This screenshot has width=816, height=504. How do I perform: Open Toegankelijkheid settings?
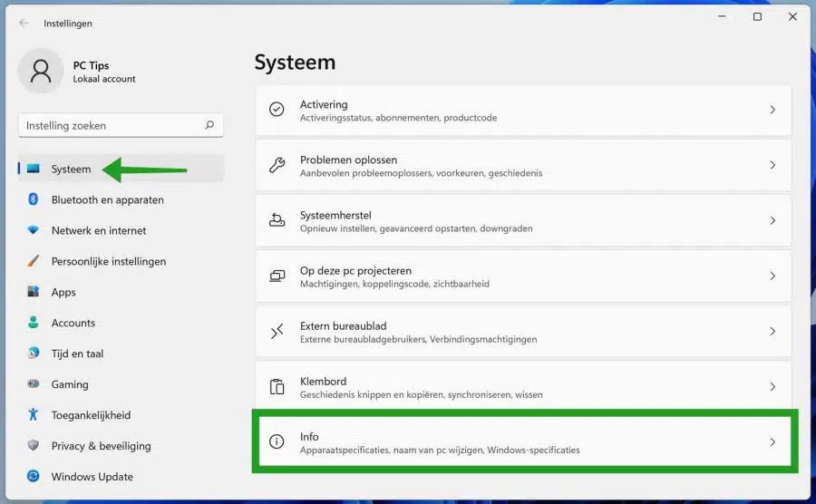coord(121,414)
